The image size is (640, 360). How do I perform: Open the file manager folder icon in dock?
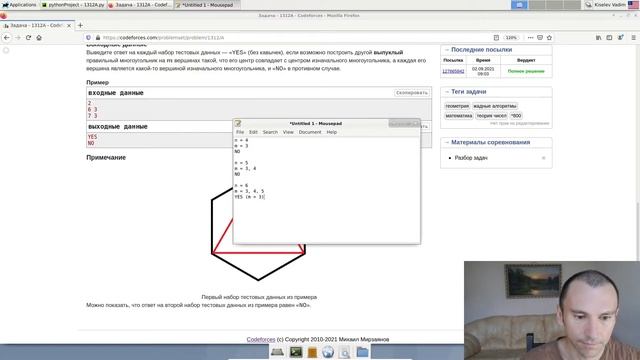(x=362, y=352)
